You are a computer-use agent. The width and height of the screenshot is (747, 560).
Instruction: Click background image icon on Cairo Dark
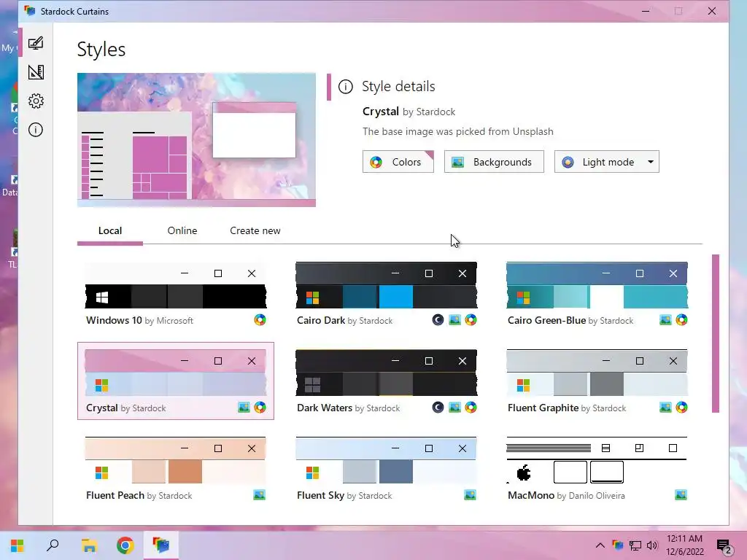[454, 320]
